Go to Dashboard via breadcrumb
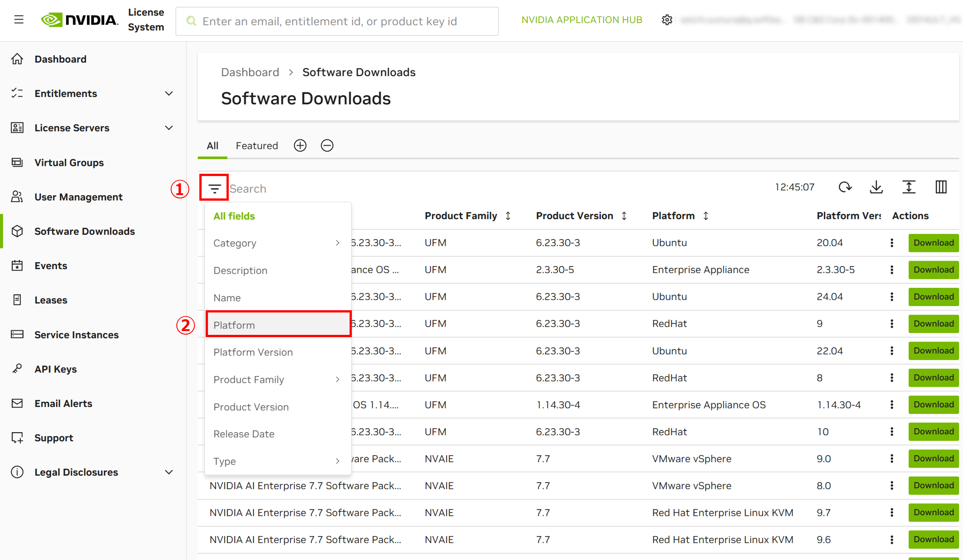The width and height of the screenshot is (963, 560). click(x=250, y=72)
